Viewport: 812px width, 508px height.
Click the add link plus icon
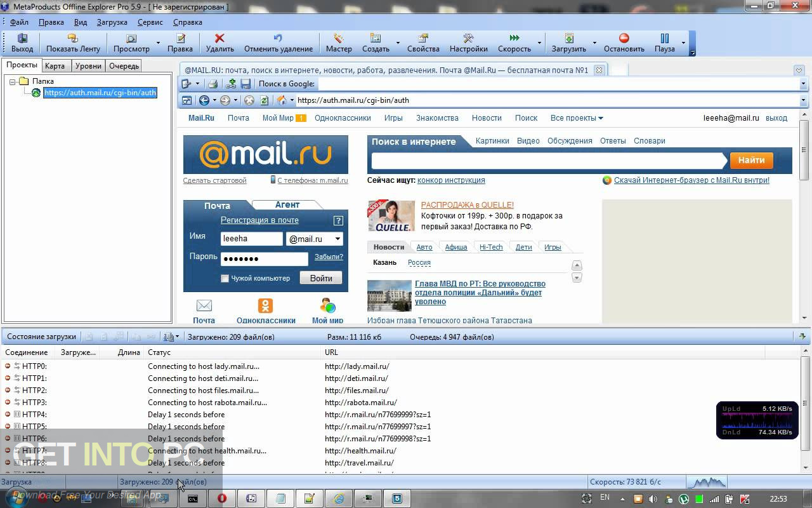232,84
